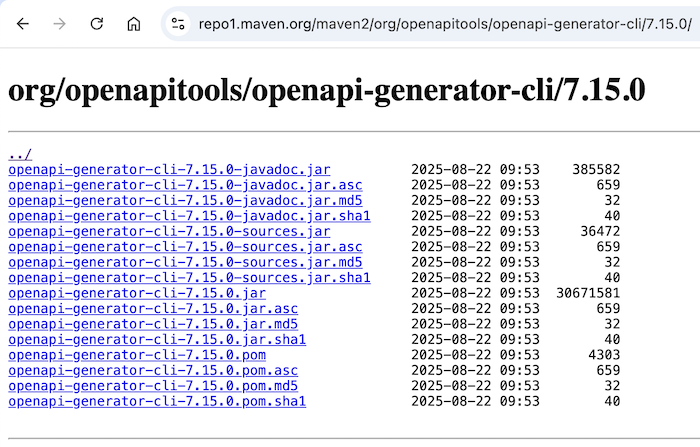This screenshot has width=700, height=447.
Task: Go to the browser home page icon
Action: [x=133, y=24]
